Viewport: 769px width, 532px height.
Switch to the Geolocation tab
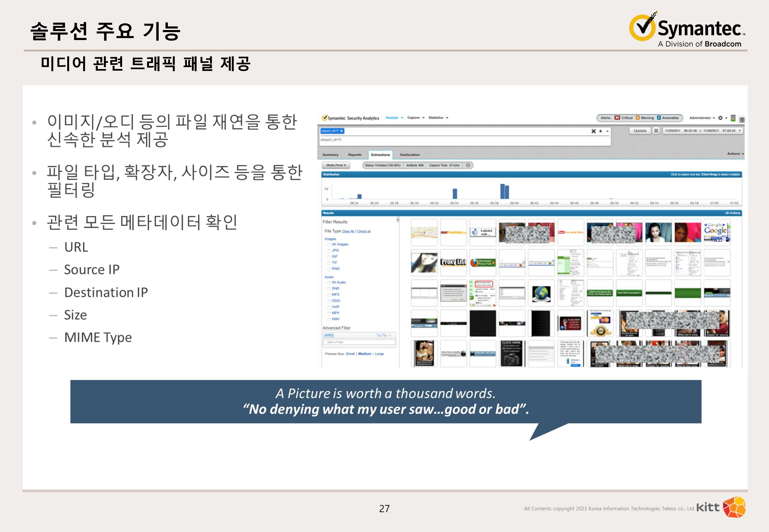(x=410, y=155)
